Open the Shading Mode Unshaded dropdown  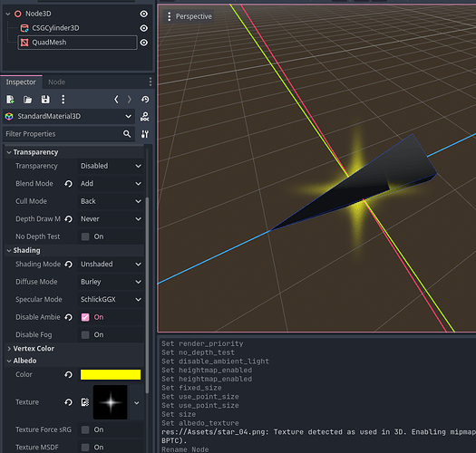[111, 265]
